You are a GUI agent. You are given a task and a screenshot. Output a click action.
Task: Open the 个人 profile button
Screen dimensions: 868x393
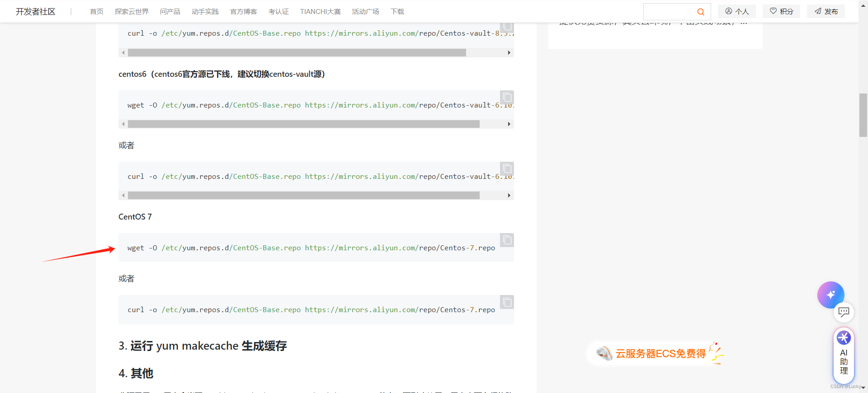tap(737, 12)
